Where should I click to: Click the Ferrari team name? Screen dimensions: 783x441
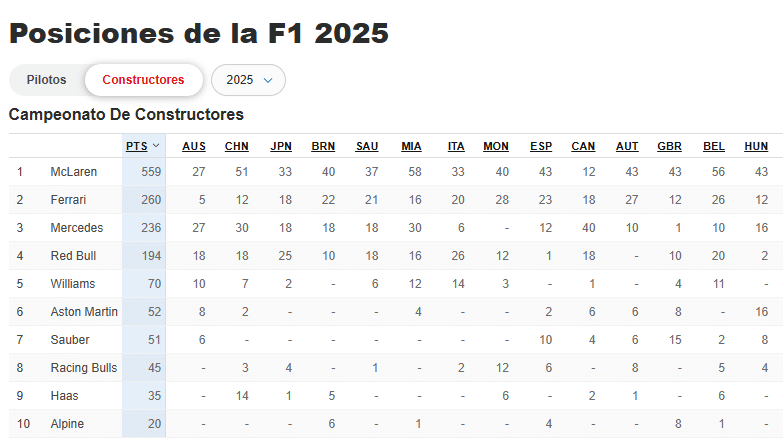pyautogui.click(x=68, y=200)
